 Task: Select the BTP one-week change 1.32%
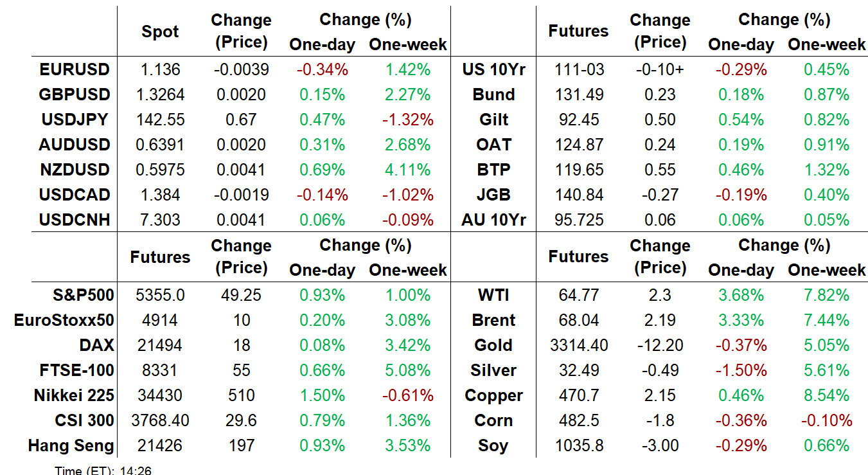[x=826, y=170]
